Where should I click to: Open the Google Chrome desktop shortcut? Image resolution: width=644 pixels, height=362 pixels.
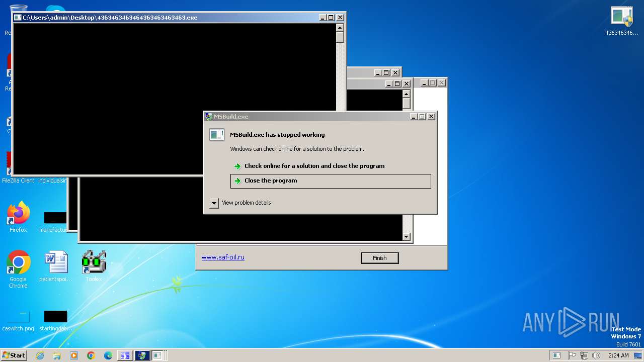click(18, 269)
